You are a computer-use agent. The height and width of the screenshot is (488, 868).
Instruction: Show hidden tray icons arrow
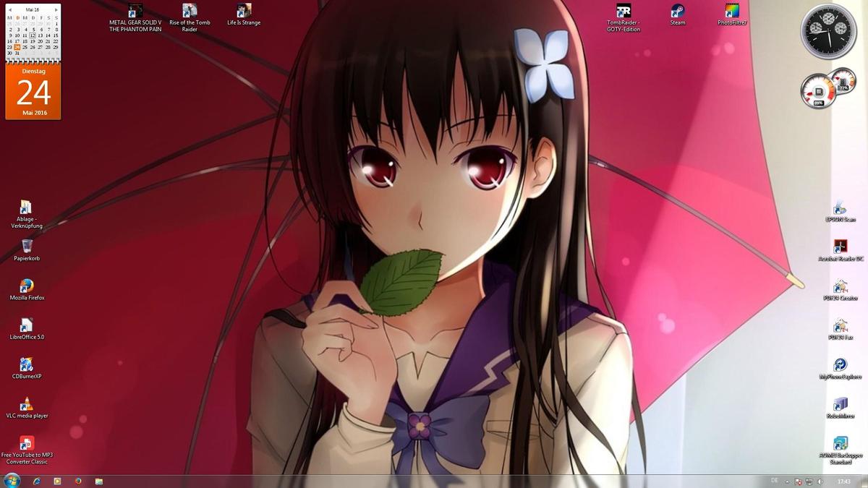click(787, 481)
